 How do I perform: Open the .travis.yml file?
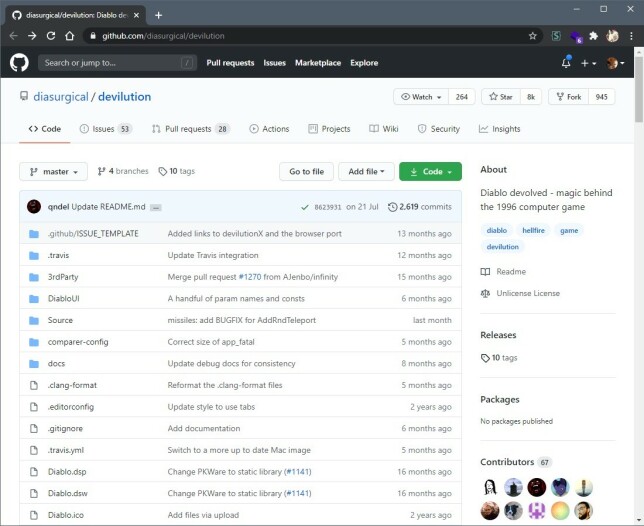pos(66,450)
